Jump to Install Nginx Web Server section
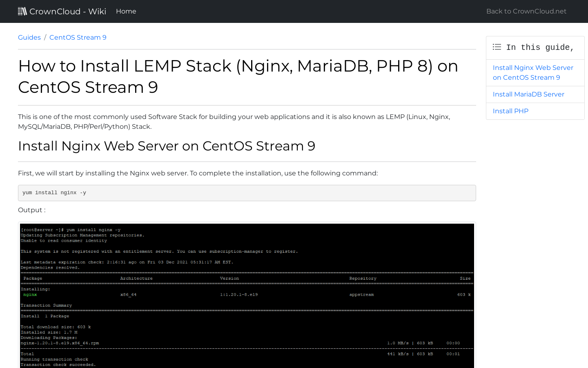The width and height of the screenshot is (588, 368). tap(535, 73)
